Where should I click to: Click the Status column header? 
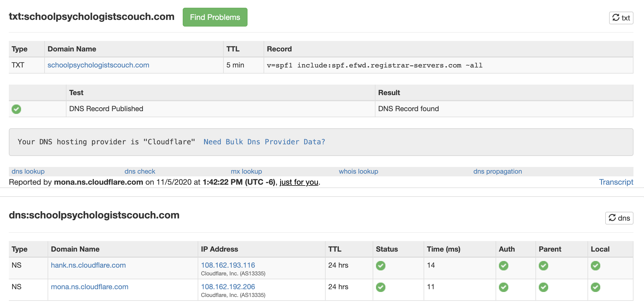[398, 249]
